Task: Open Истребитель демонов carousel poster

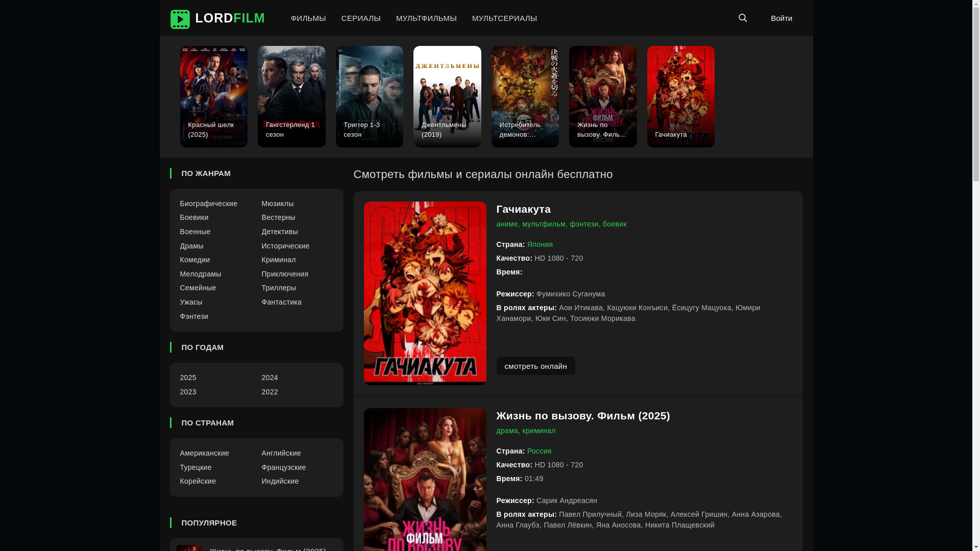Action: pyautogui.click(x=525, y=96)
